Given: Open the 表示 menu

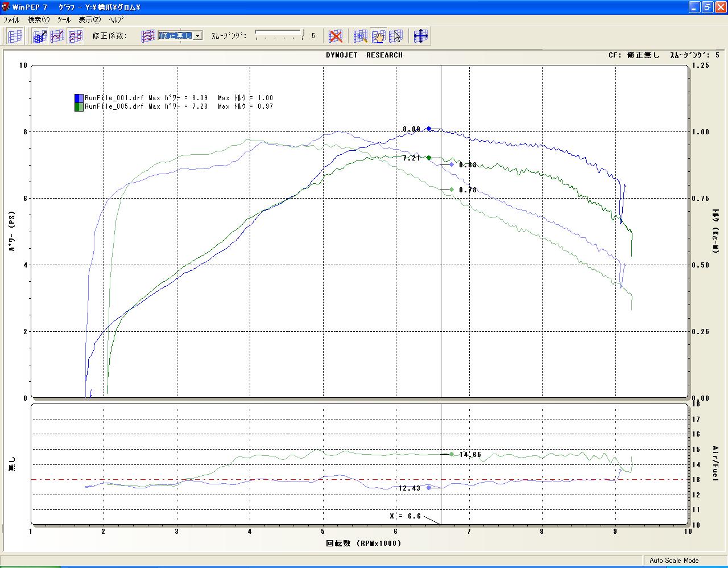Looking at the screenshot, I should click(89, 20).
